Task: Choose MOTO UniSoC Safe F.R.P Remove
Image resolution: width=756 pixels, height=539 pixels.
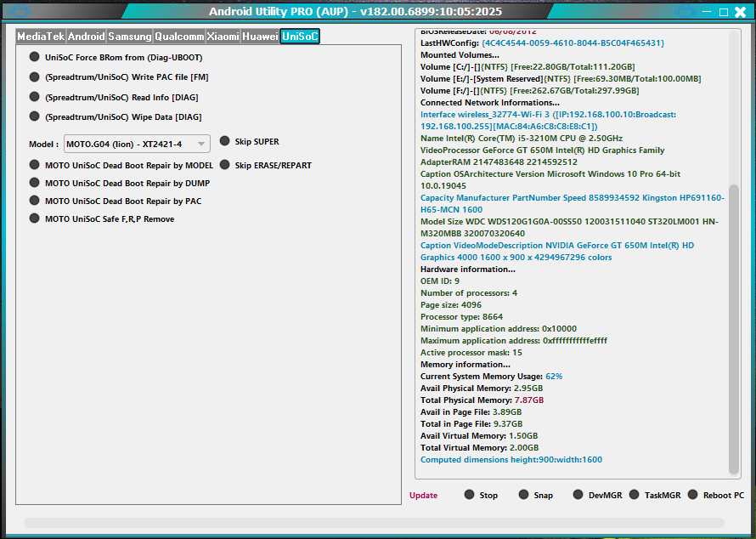Action: (x=102, y=218)
